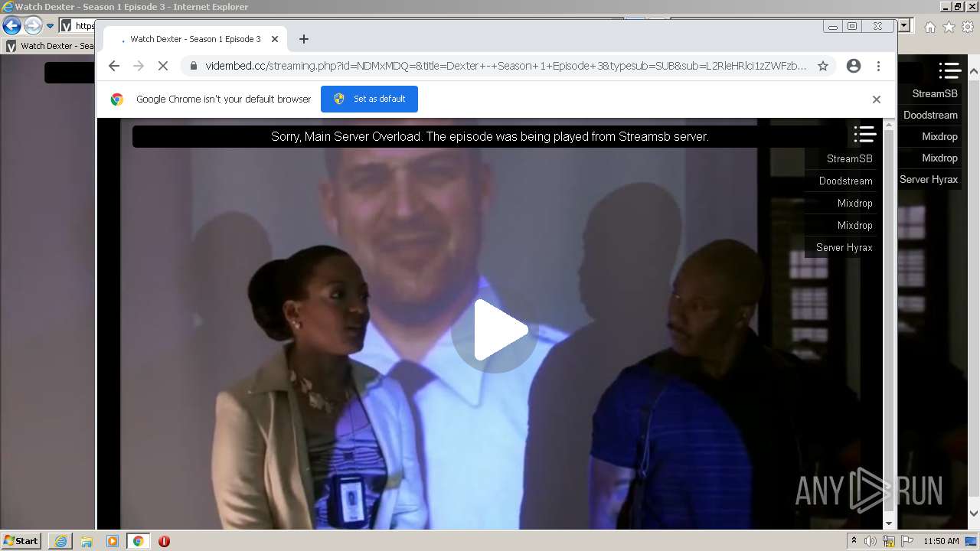The width and height of the screenshot is (980, 551).
Task: Open the server list hamburger menu in Chrome
Action: pyautogui.click(x=865, y=135)
